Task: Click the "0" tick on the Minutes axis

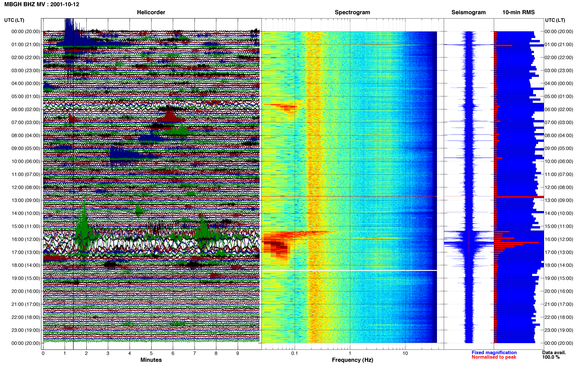Action: point(43,353)
